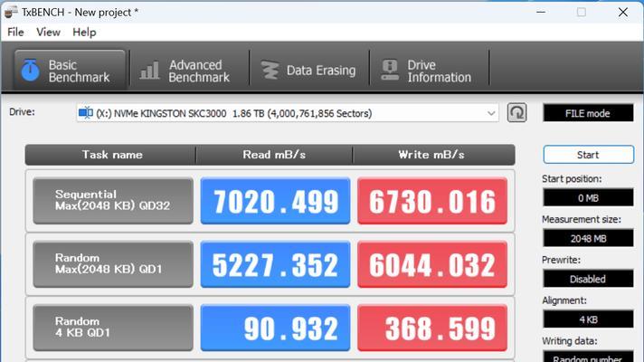Click Random Max(2048 KB) QD1 task button
This screenshot has width=644, height=362.
click(113, 264)
